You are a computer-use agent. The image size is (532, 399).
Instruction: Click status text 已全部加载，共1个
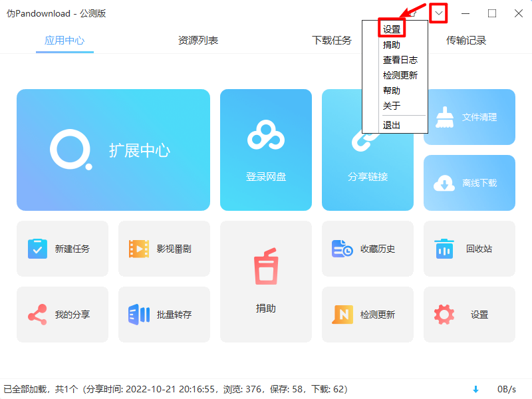pos(41,389)
